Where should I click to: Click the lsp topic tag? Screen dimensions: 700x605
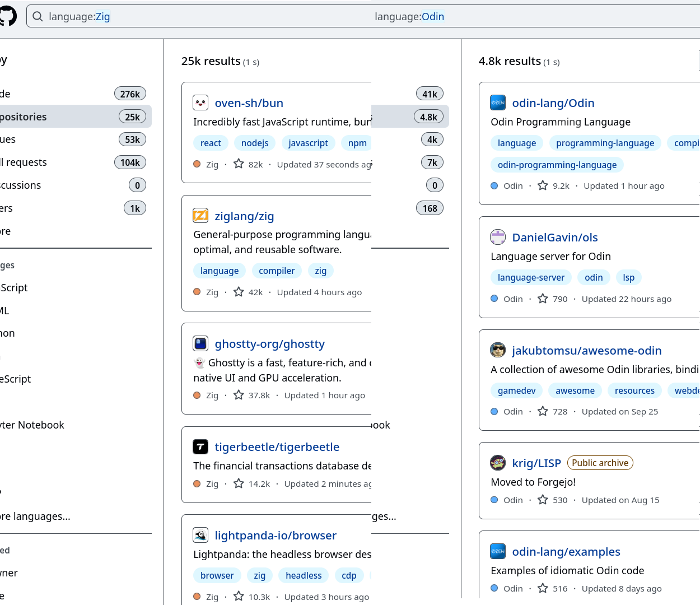629,277
